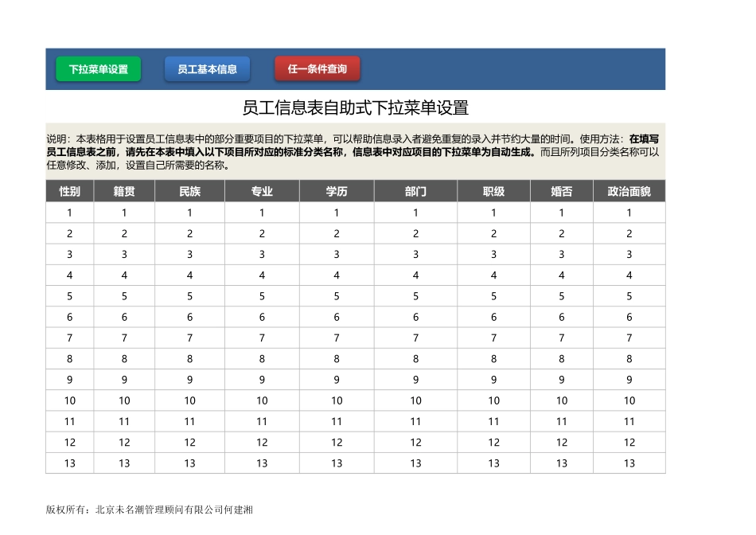This screenshot has width=756, height=535.
Task: Select the 籍贯 column header
Action: coord(124,191)
